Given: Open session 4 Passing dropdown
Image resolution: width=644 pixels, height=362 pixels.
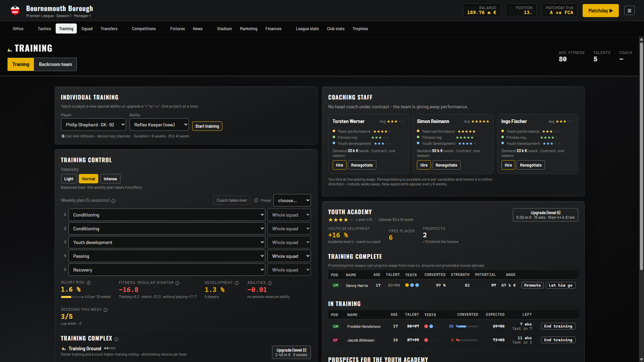Looking at the screenshot, I should pyautogui.click(x=167, y=256).
